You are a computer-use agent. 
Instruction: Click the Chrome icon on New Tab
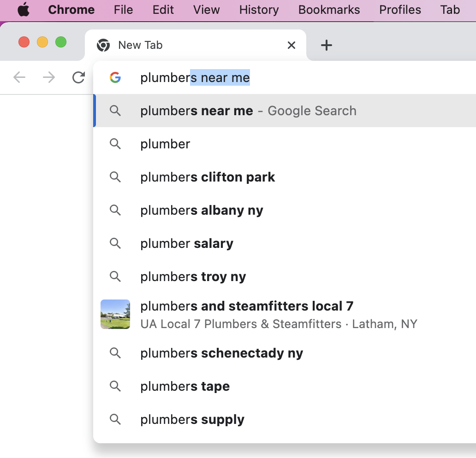103,45
